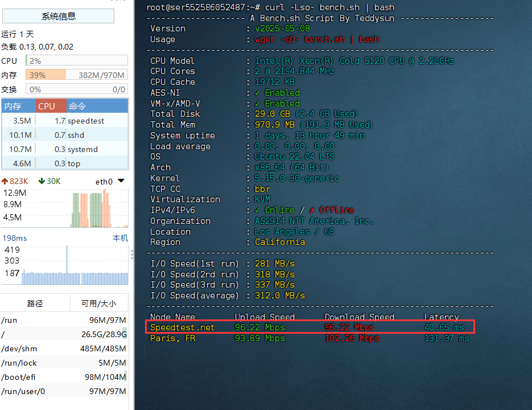Click the 本机 latency link

(120, 238)
